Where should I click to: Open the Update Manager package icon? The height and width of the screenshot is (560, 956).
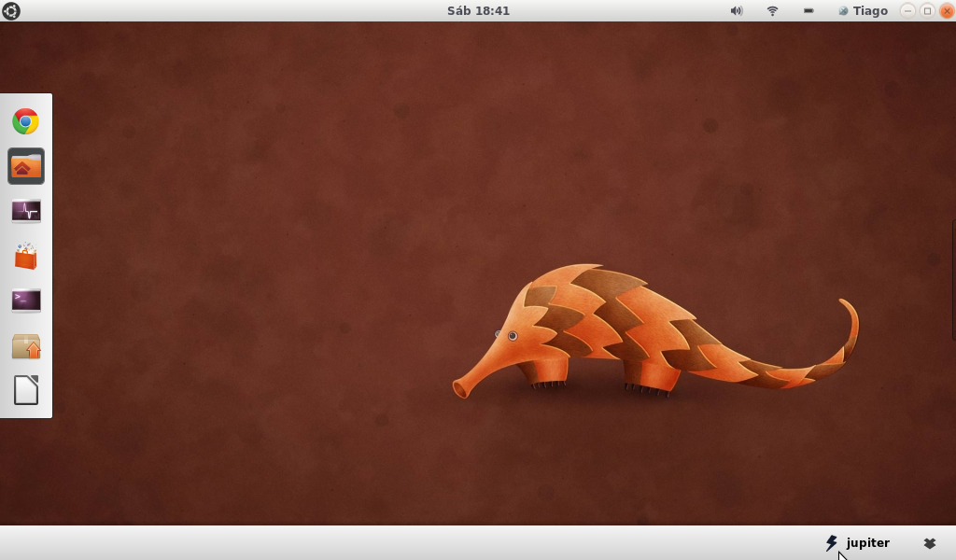click(x=25, y=345)
